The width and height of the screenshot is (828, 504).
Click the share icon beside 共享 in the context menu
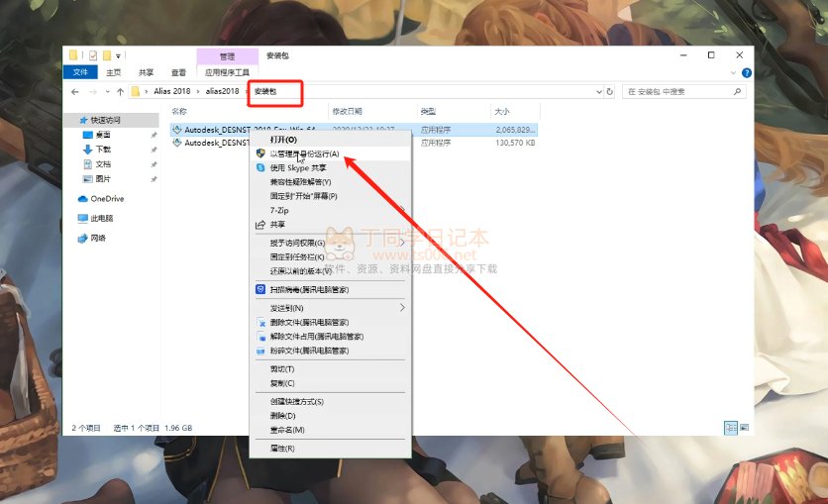pyautogui.click(x=259, y=225)
